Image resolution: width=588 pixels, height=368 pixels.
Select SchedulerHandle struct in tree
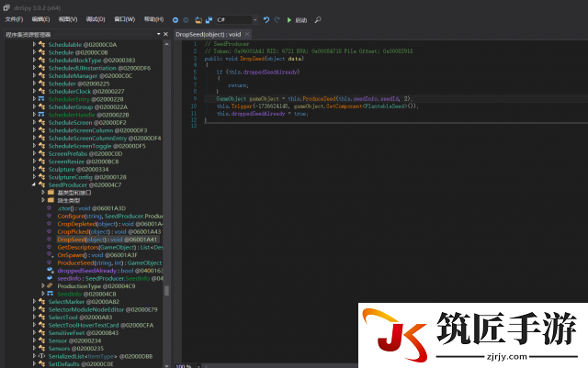(x=88, y=115)
